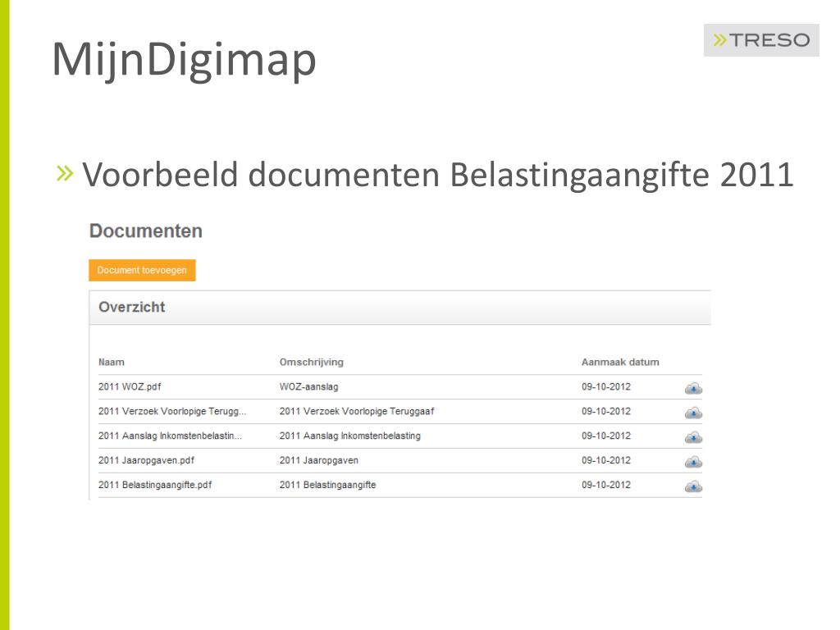840x630 pixels.
Task: Select the 2011 Belastingaangifte description cell
Action: coord(328,486)
